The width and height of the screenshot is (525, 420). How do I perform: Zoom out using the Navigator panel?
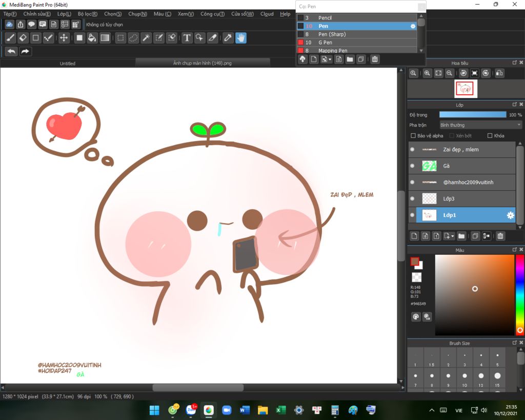[x=449, y=73]
